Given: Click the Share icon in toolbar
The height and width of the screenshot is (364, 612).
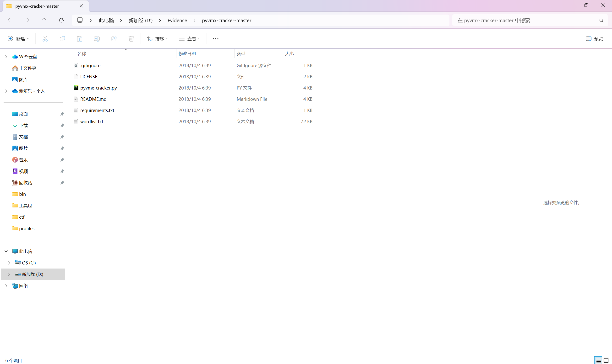Looking at the screenshot, I should pyautogui.click(x=114, y=39).
